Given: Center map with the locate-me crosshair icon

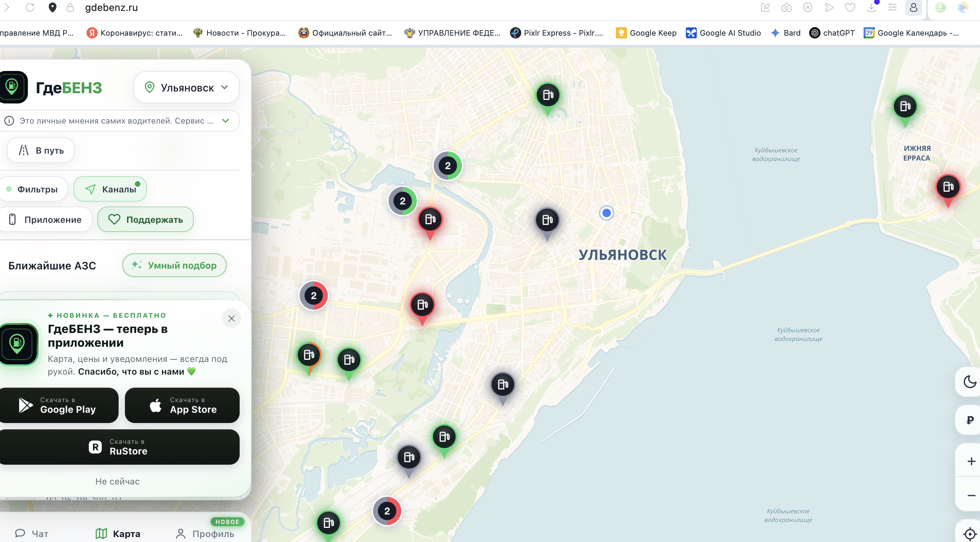Looking at the screenshot, I should coord(970,533).
